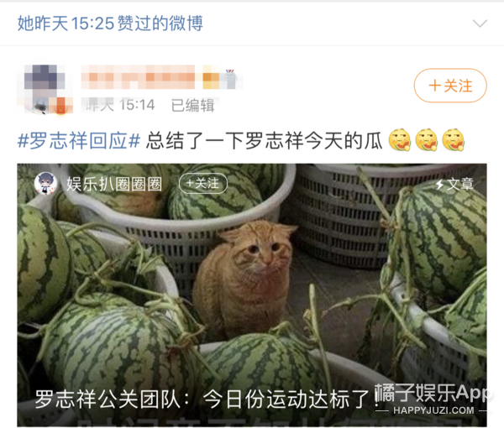Open the 娱乐扒圈圈圈 account name

(114, 184)
